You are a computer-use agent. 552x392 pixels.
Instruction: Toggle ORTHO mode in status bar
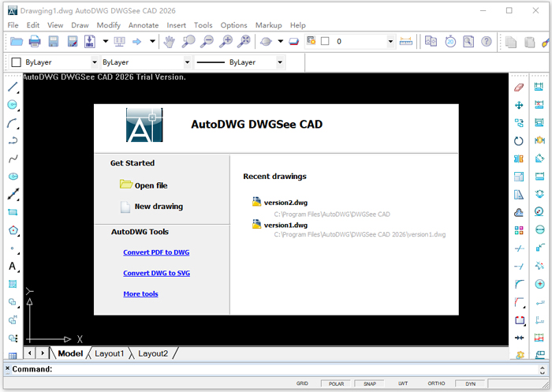tap(436, 383)
